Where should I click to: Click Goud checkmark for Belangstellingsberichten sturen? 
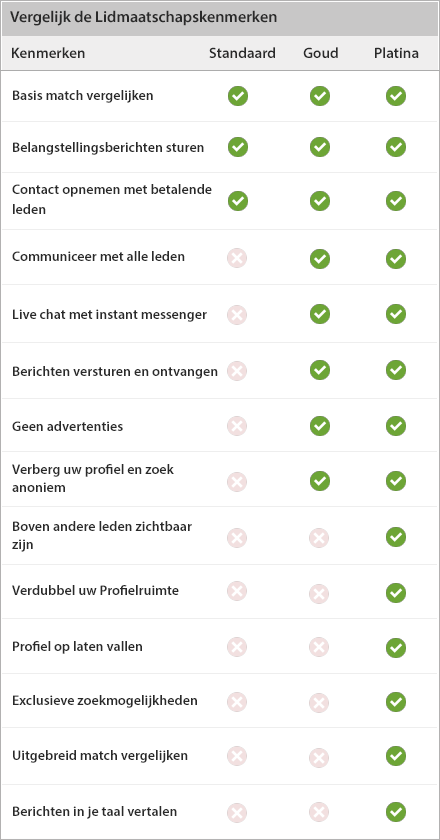[319, 147]
